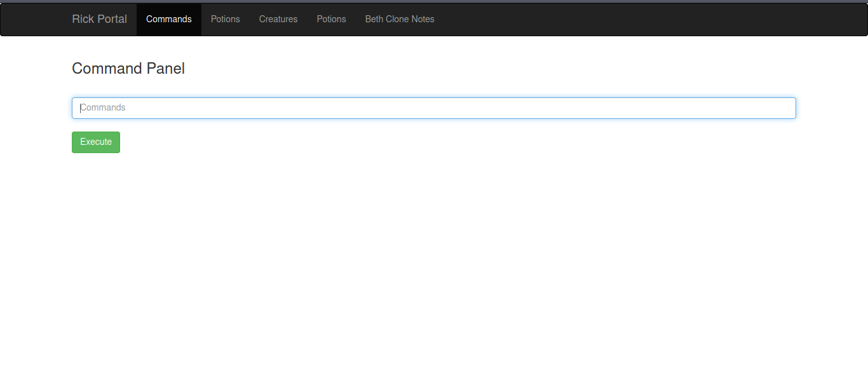Click the Potions item right of Creatures
The image size is (868, 380).
pyautogui.click(x=331, y=19)
